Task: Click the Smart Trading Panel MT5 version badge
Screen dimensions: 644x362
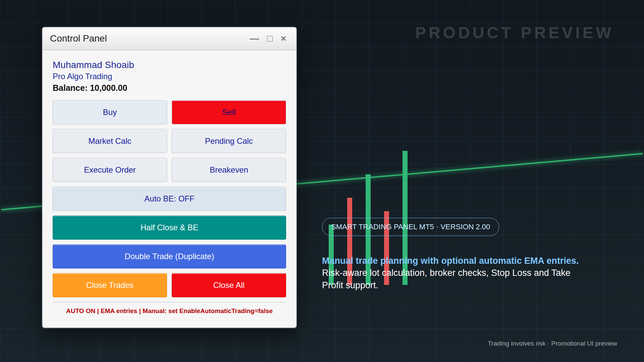Action: tap(411, 227)
